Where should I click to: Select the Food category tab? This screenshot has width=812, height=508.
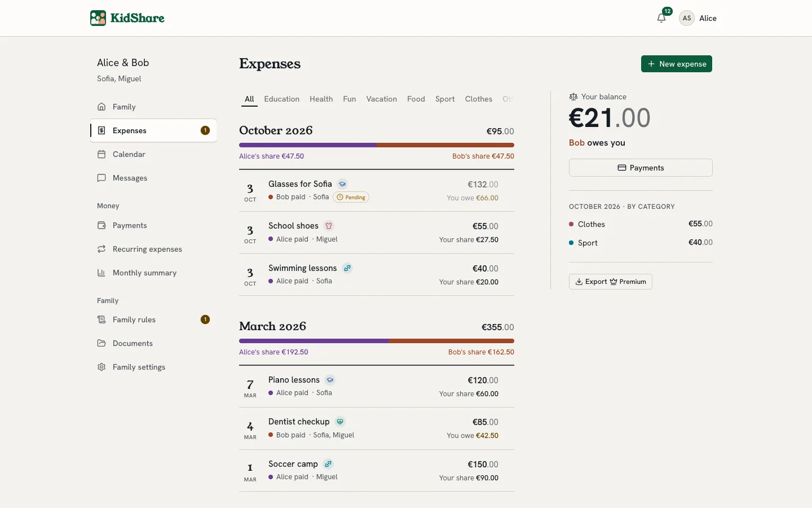tap(416, 99)
